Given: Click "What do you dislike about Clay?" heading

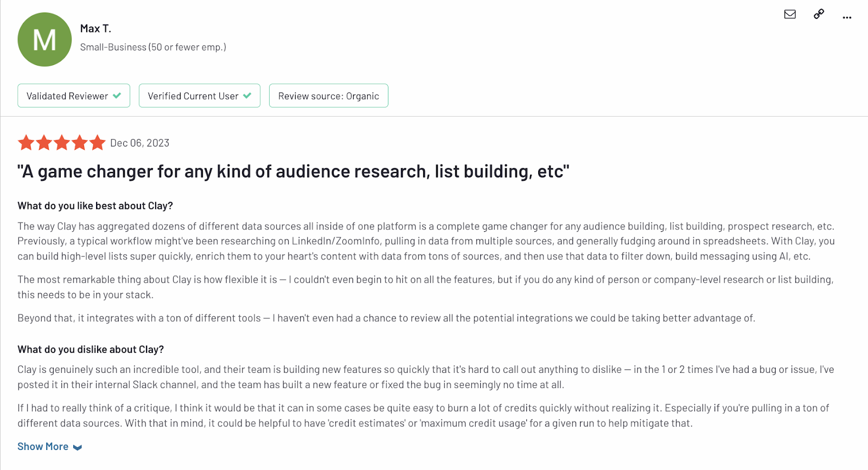Looking at the screenshot, I should pos(91,350).
